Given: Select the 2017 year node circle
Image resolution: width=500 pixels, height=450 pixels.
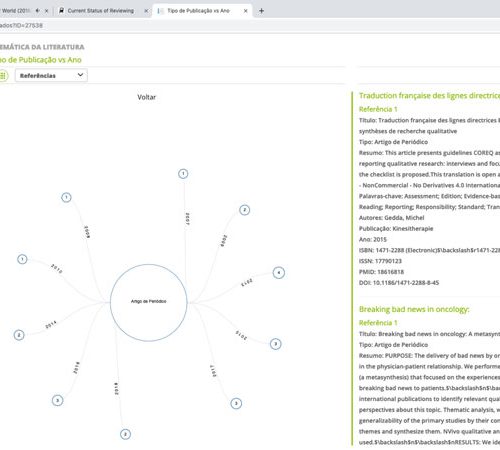Looking at the screenshot, I should (x=236, y=403).
